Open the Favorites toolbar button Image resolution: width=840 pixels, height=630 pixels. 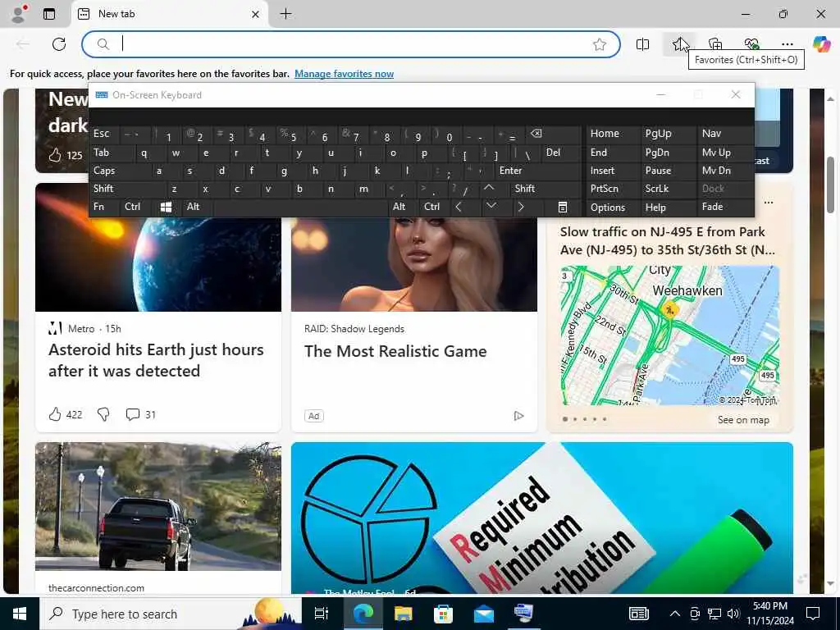[679, 44]
